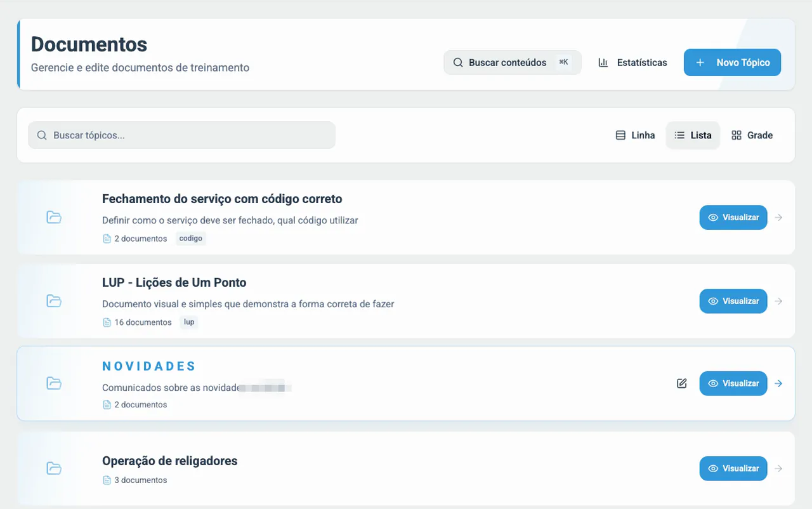812x509 pixels.
Task: Select the NOVIDADES folder icon
Action: click(54, 383)
